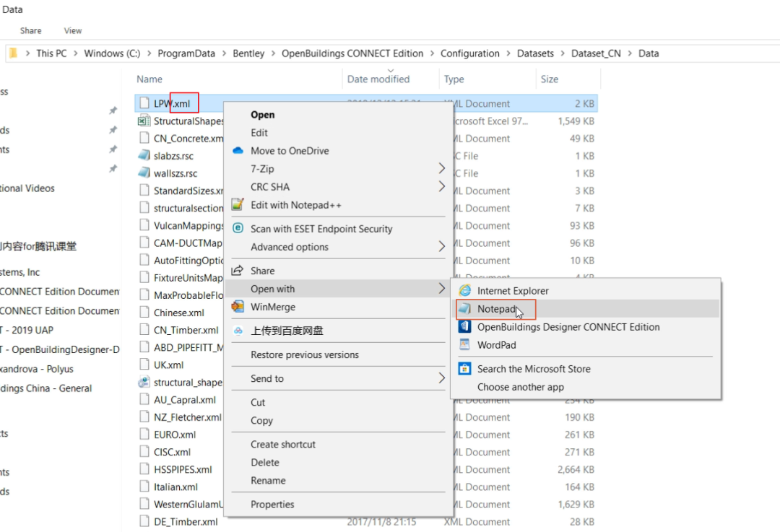Image resolution: width=780 pixels, height=532 pixels.
Task: Sort files by the Size column header
Action: pos(549,79)
